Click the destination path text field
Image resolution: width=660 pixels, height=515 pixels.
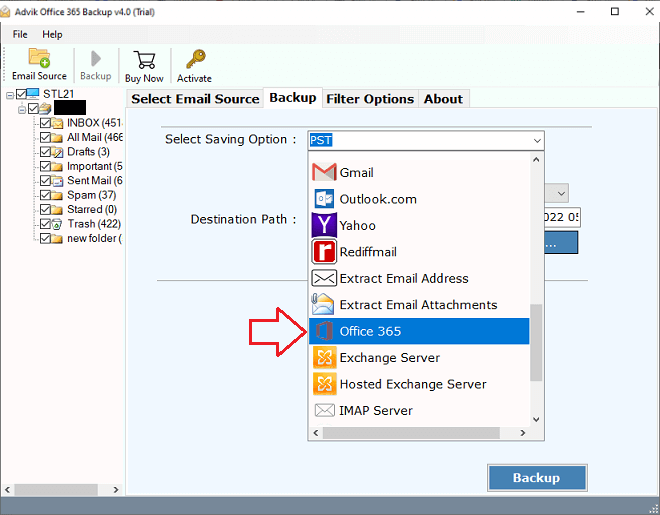(x=562, y=218)
